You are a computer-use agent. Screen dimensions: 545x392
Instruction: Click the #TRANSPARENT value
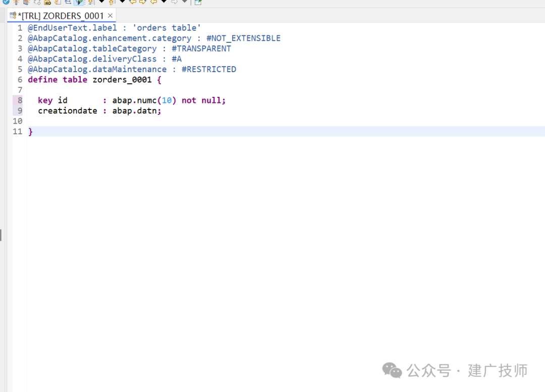[201, 48]
